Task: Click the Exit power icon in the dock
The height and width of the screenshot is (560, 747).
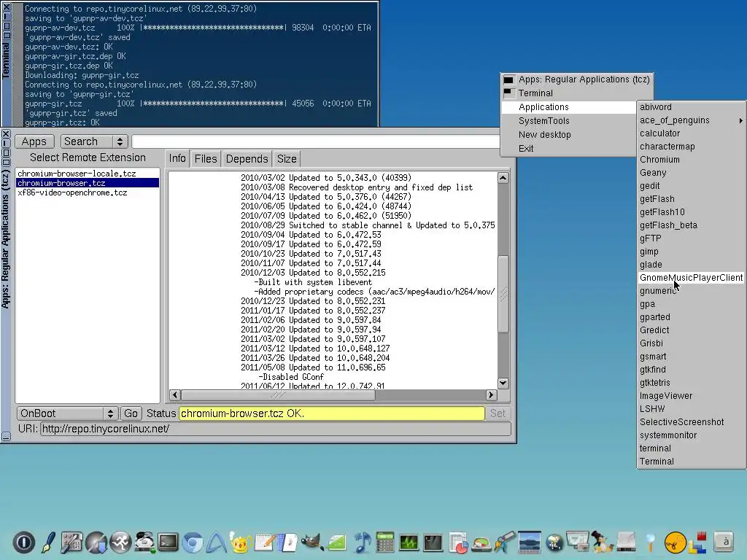Action: point(24,542)
